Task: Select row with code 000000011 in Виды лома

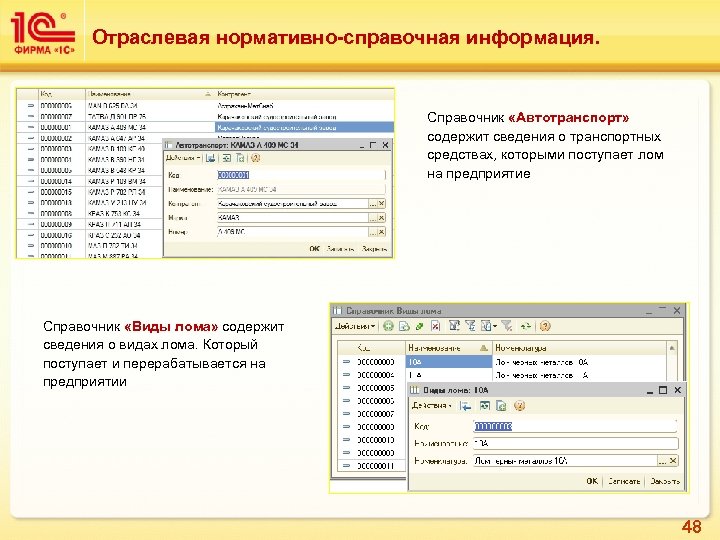Action: tap(372, 466)
